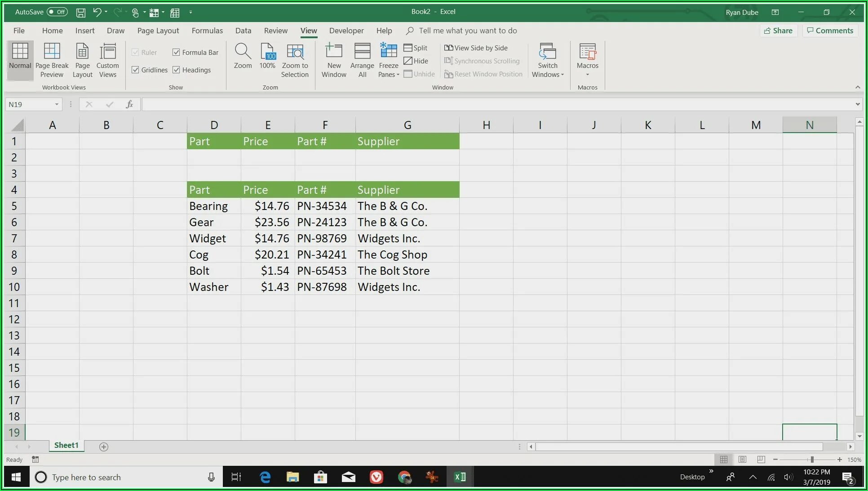868x491 pixels.
Task: Toggle the Formula Bar checkbox
Action: pos(176,52)
